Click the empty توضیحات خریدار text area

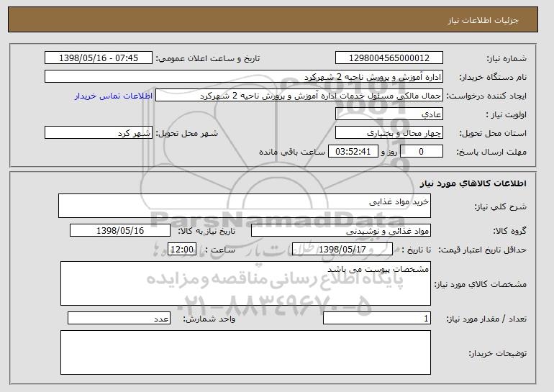tap(245, 352)
